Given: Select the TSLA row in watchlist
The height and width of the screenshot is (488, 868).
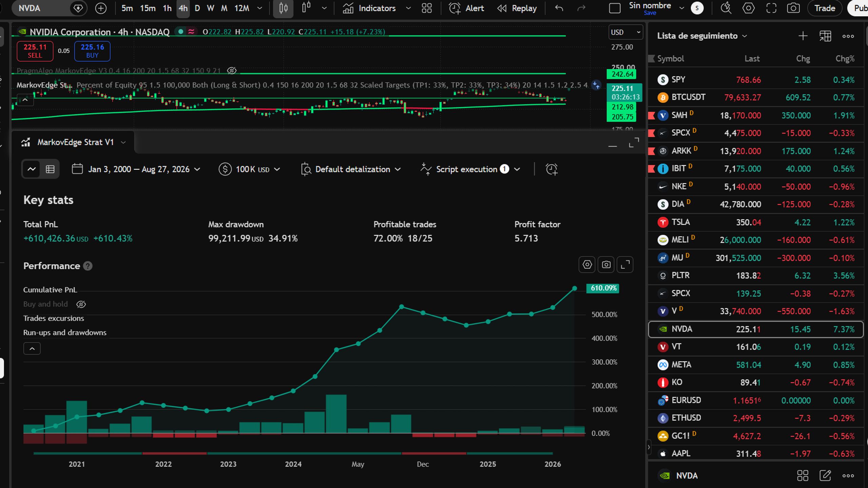Looking at the screenshot, I should (756, 222).
